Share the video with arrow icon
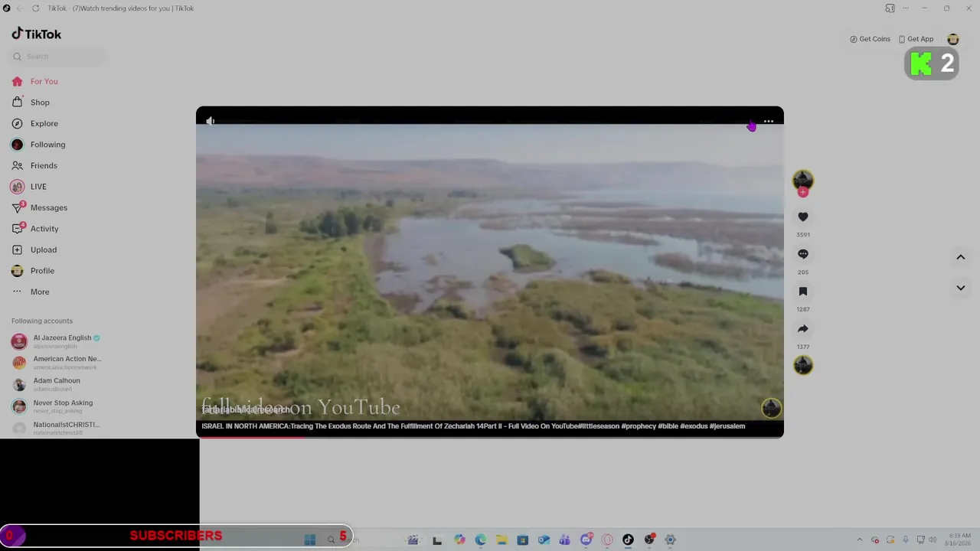 803,329
